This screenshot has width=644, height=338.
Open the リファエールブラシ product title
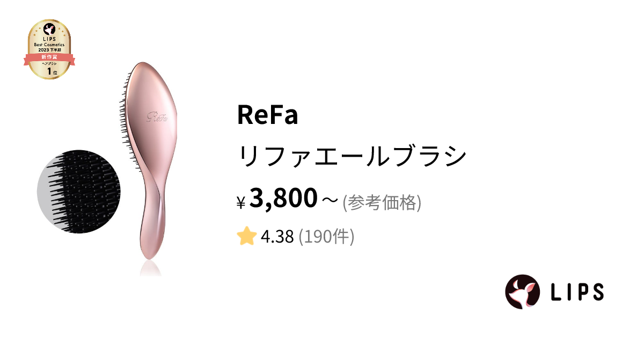click(352, 157)
